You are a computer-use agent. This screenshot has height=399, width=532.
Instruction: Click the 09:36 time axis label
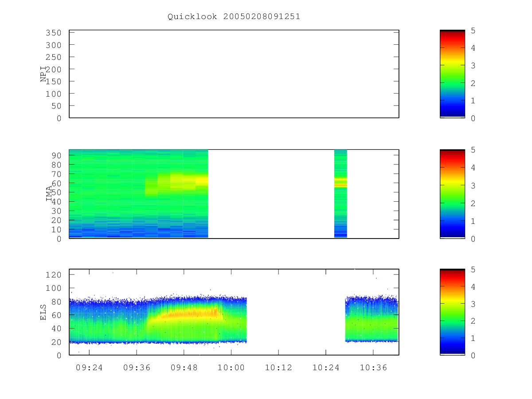[x=137, y=368]
